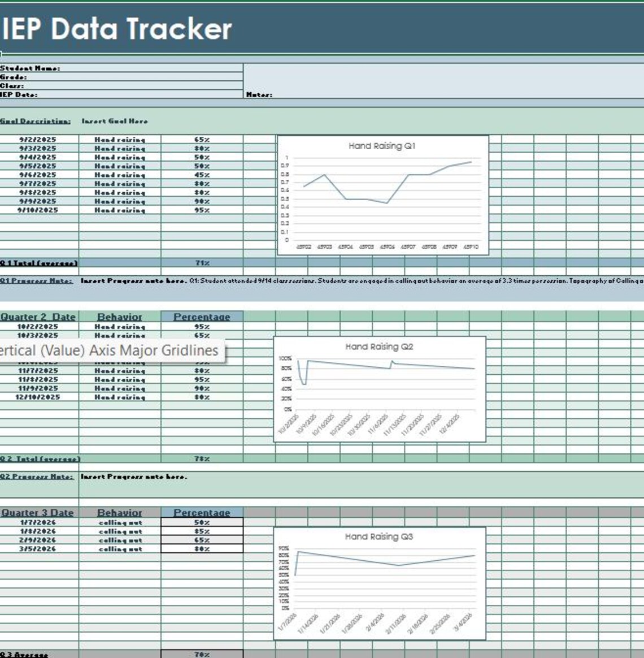Click the Vertical (Value) Axis Major Gridlines element
Image resolution: width=644 pixels, height=658 pixels.
[107, 350]
